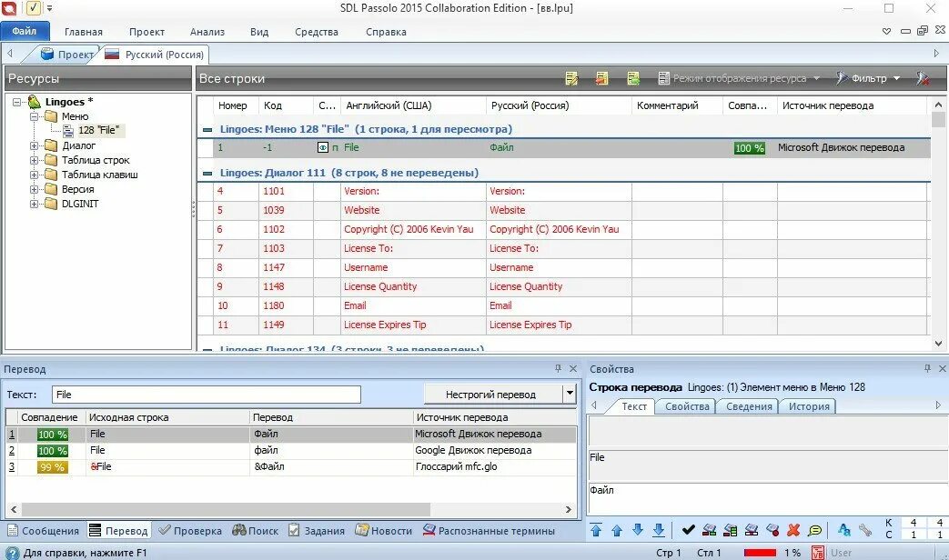Expand the Версия folder
This screenshot has height=560, width=949.
[35, 189]
